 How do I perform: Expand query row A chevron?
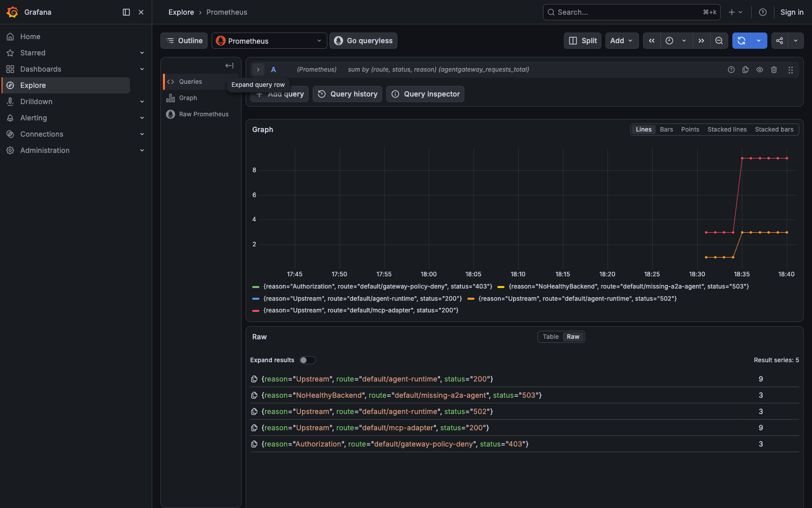(x=258, y=70)
